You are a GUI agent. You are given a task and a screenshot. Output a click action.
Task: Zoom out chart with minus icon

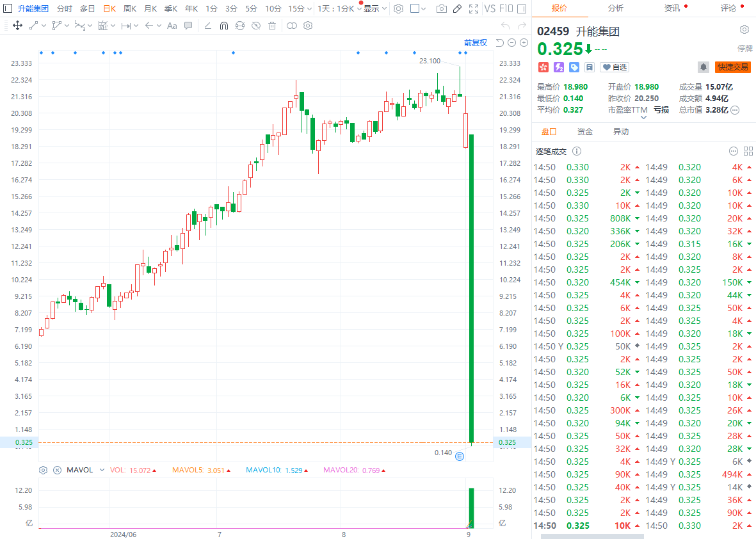click(512, 43)
